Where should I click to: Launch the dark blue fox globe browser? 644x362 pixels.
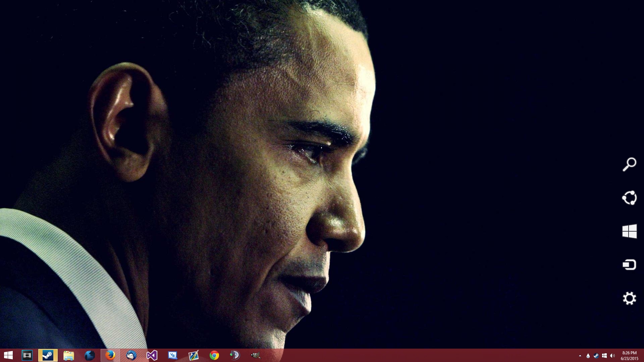(90, 355)
